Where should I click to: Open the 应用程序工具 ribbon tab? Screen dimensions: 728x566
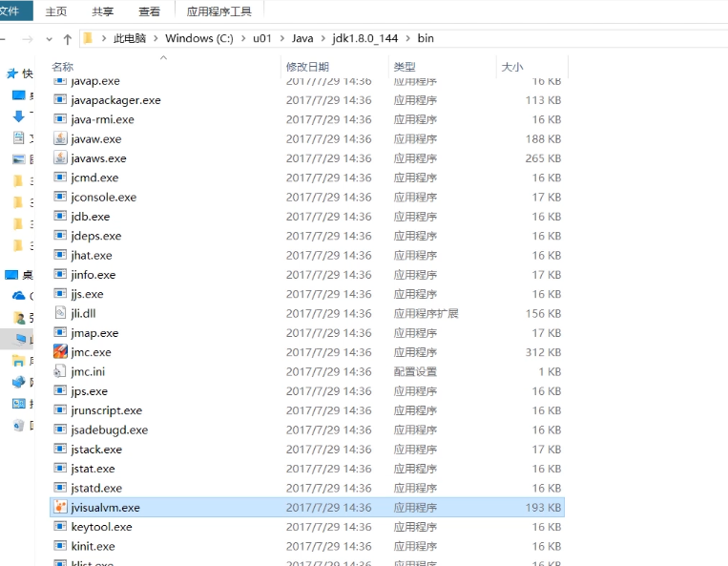(219, 11)
